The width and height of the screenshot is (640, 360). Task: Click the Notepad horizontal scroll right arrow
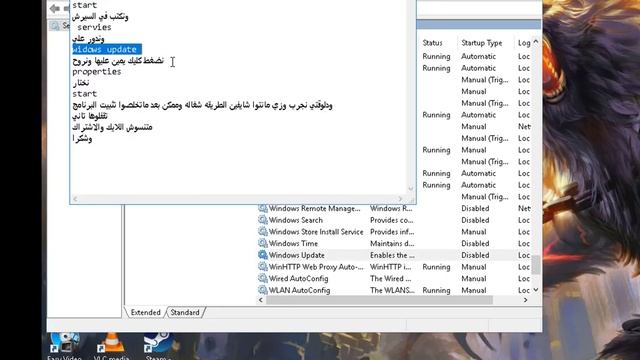[x=400, y=199]
